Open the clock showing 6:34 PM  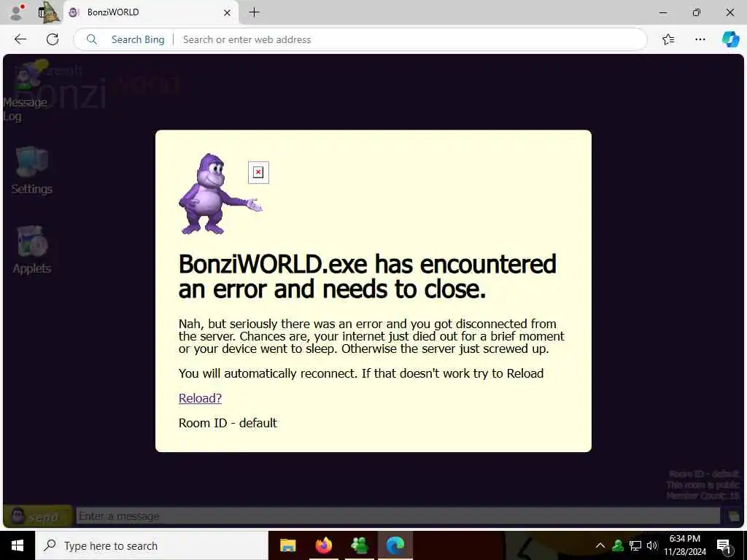point(685,545)
